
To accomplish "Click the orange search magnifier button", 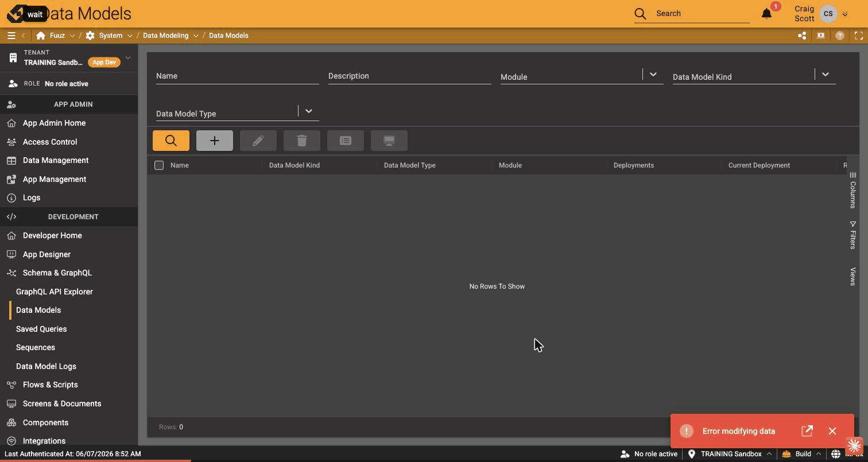I will 171,141.
